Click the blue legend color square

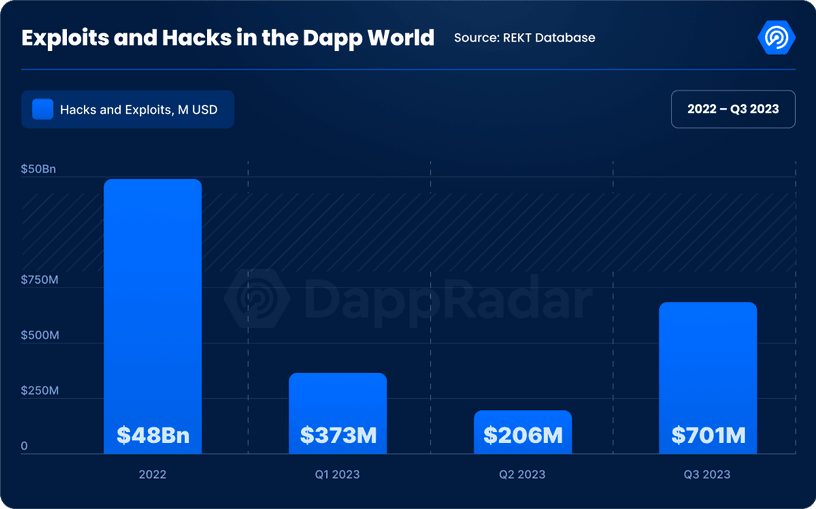pos(43,109)
